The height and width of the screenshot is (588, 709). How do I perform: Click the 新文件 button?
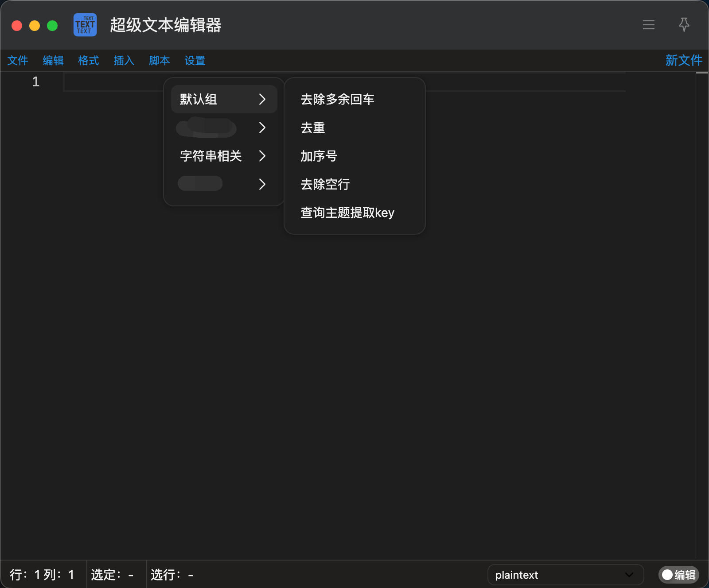click(684, 60)
